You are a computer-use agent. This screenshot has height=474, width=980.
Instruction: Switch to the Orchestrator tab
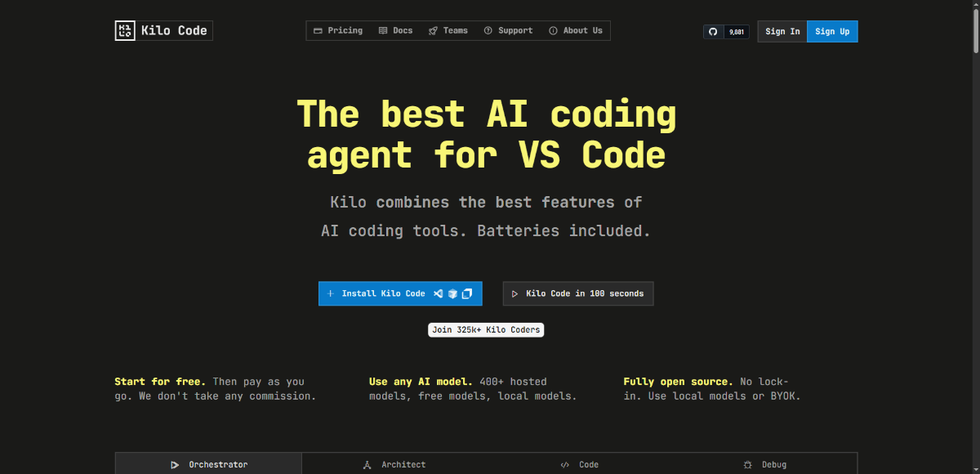click(x=208, y=464)
